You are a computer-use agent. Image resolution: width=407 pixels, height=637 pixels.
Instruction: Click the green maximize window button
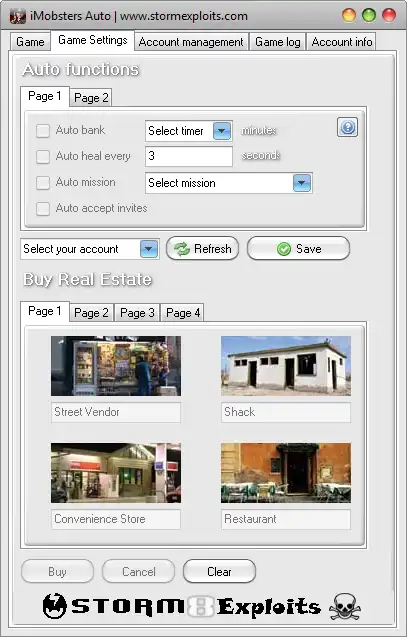pyautogui.click(x=369, y=15)
